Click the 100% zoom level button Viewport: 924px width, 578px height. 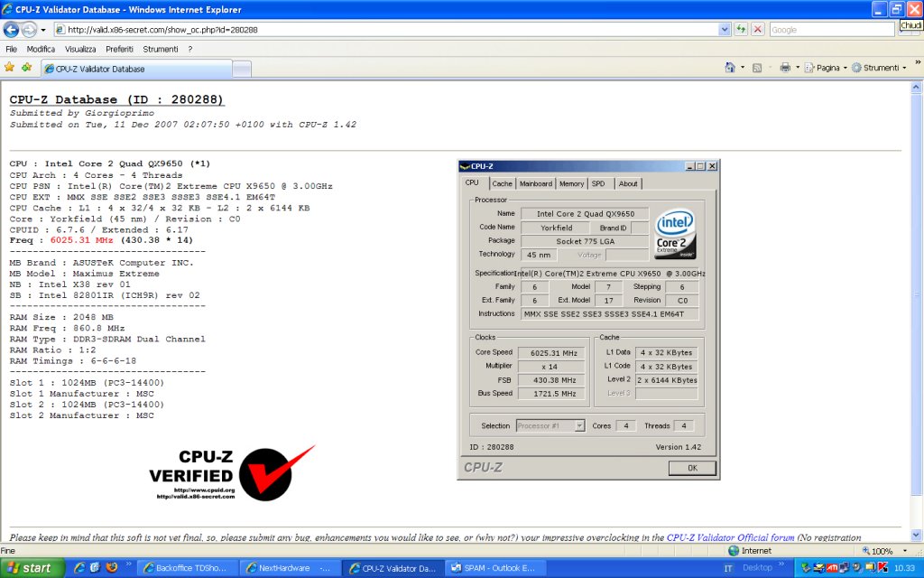pyautogui.click(x=877, y=551)
